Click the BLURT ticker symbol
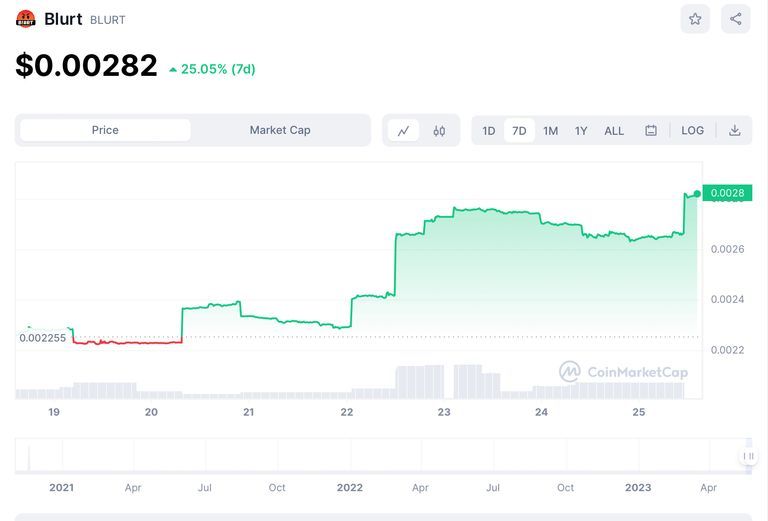 pos(108,20)
